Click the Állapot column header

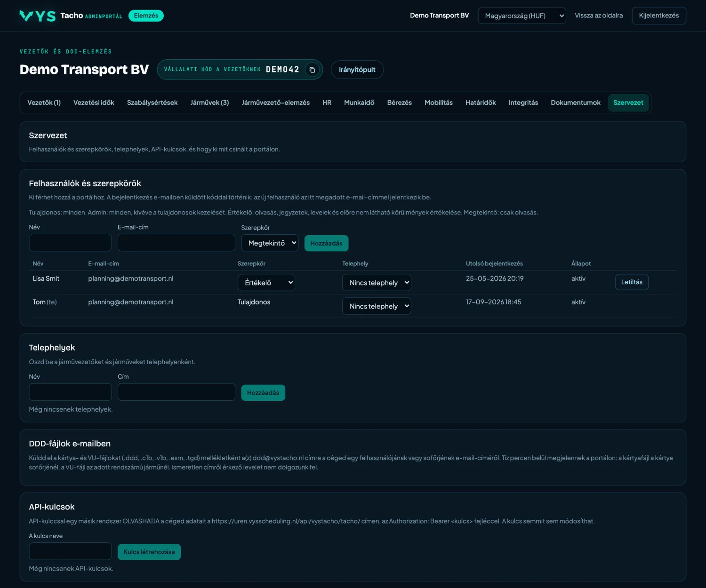click(x=581, y=263)
